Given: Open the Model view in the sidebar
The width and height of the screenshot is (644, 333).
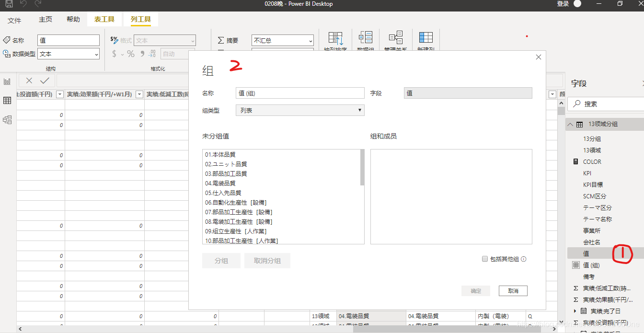Looking at the screenshot, I should click(7, 120).
